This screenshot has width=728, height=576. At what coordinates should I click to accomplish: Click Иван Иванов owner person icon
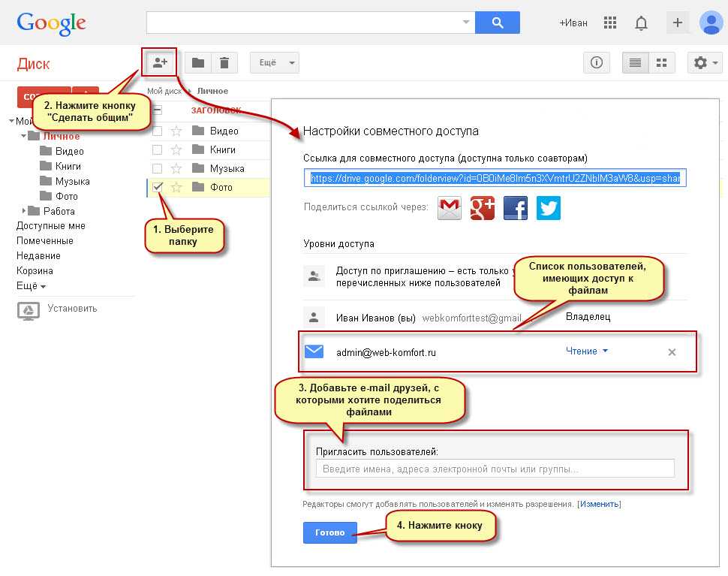pos(314,317)
